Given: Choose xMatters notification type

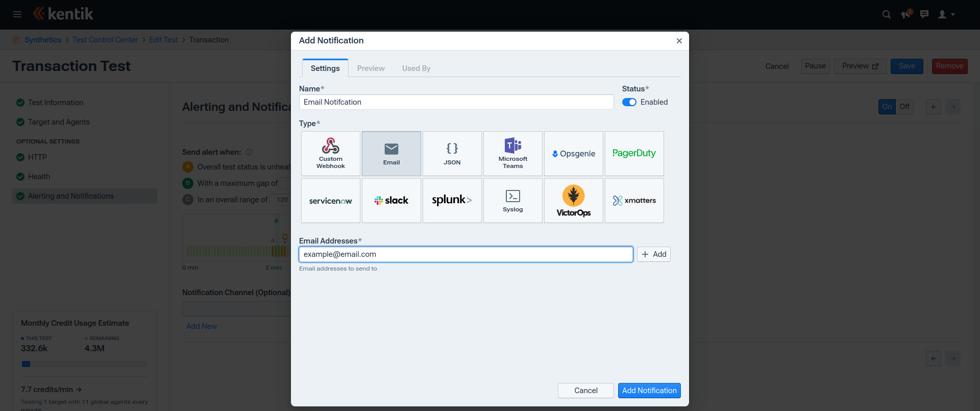Looking at the screenshot, I should (x=634, y=201).
